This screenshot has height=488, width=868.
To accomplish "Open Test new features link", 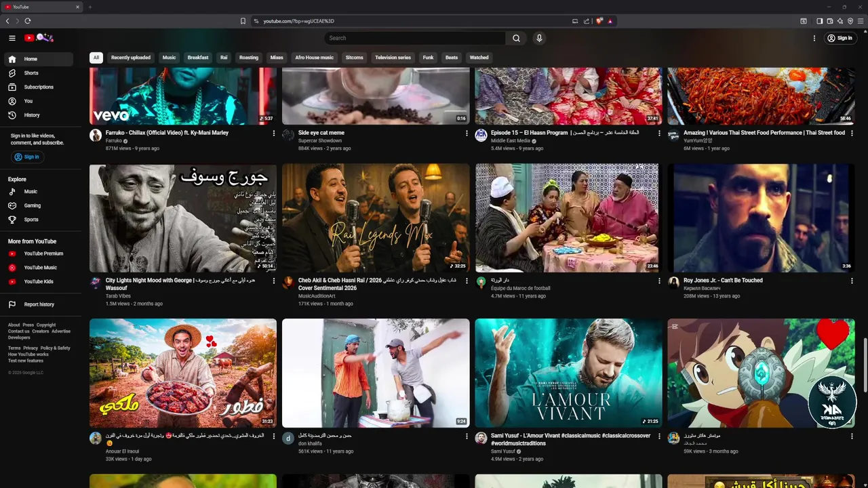I will [x=26, y=361].
